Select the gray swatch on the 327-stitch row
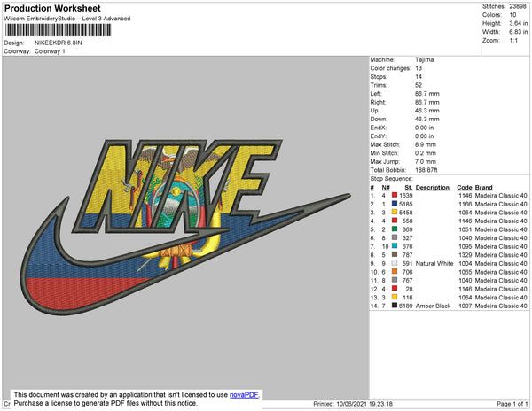 395,237
